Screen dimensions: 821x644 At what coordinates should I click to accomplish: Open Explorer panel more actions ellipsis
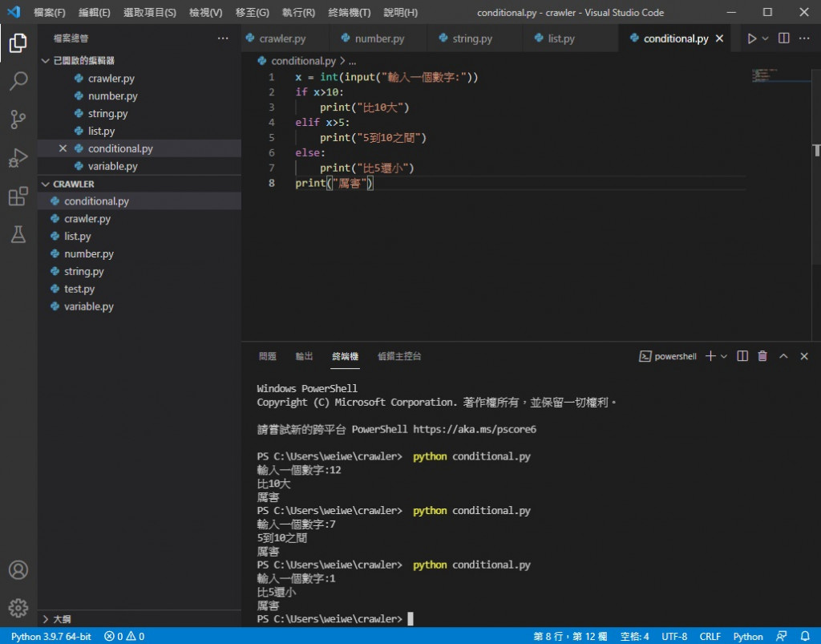pyautogui.click(x=223, y=38)
